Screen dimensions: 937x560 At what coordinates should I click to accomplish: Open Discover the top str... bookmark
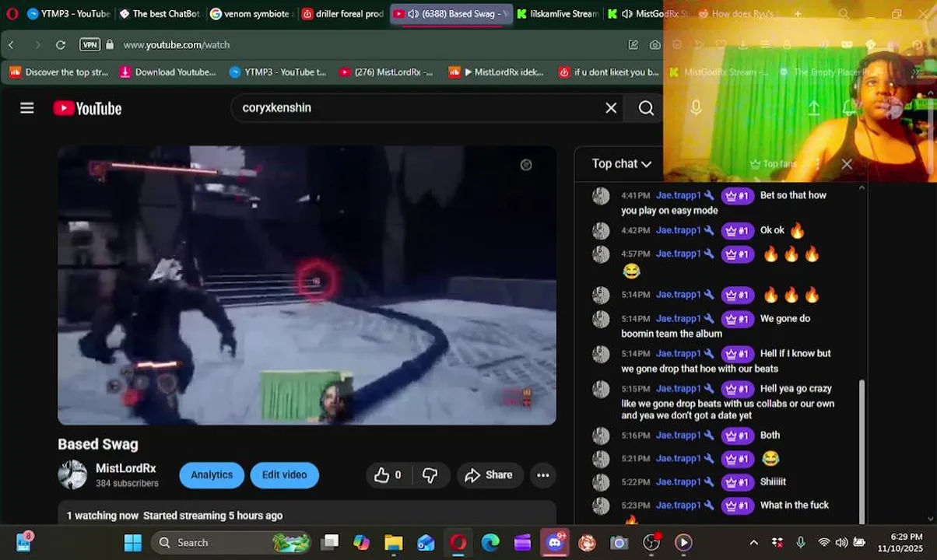(x=59, y=72)
